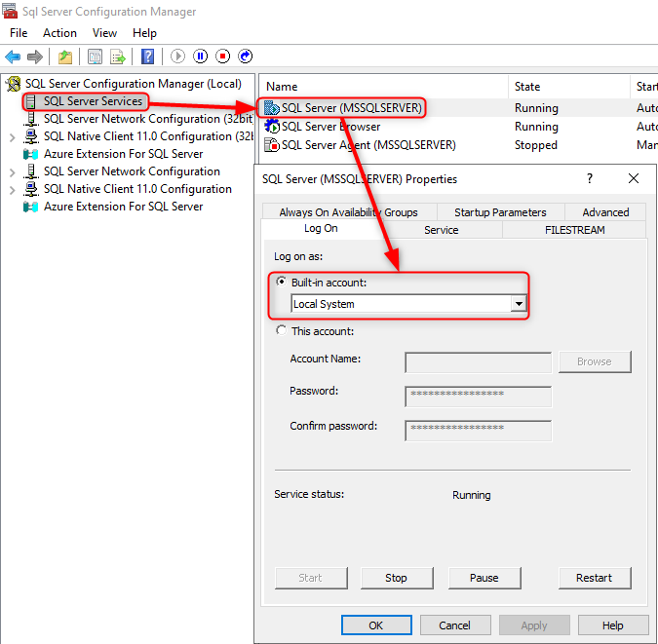Viewport: 658px width, 644px height.
Task: Open the File menu
Action: click(x=19, y=33)
